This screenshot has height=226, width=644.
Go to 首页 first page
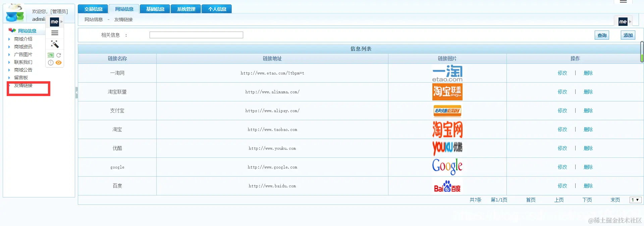531,200
